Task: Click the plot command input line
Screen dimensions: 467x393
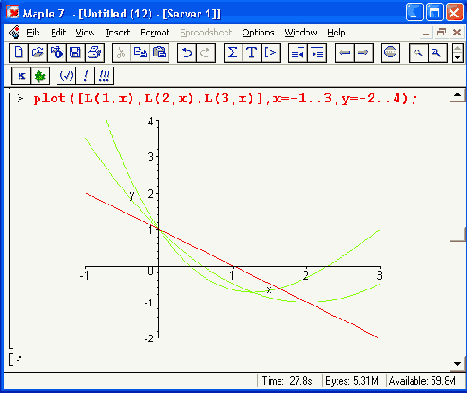Action: pos(225,99)
